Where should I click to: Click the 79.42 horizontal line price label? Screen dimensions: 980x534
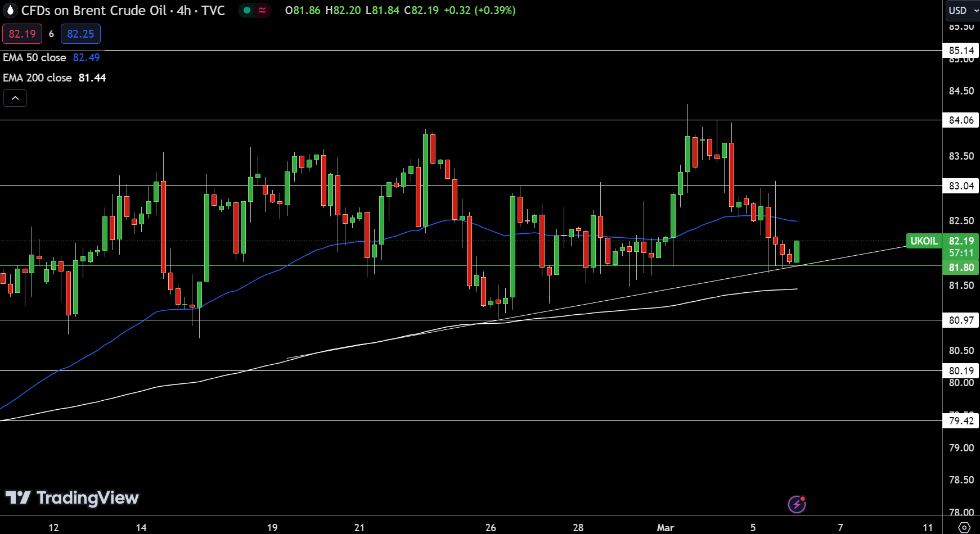961,421
